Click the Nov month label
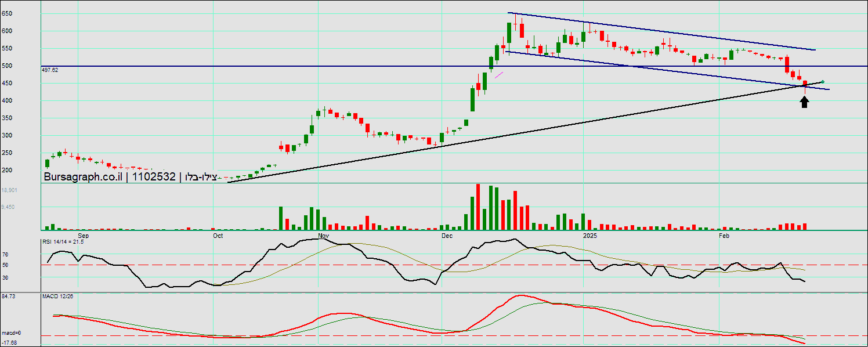 [x=324, y=236]
